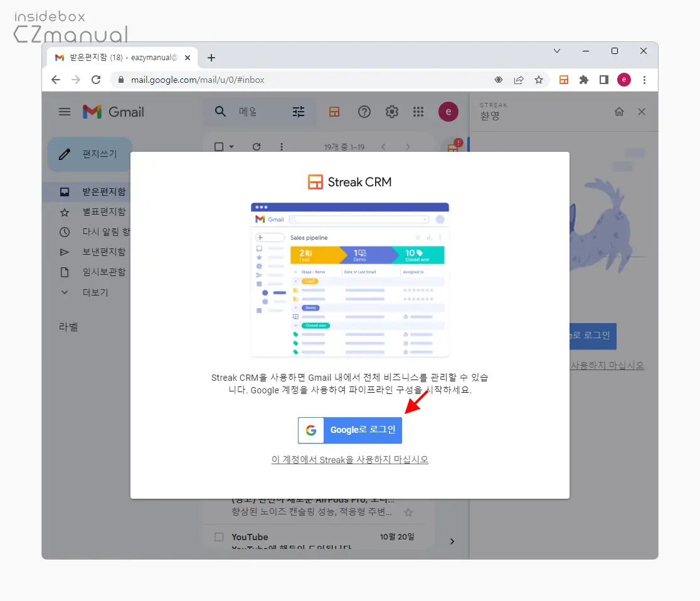Tick the select-all checkbox in the mail toolbar

pos(219,146)
